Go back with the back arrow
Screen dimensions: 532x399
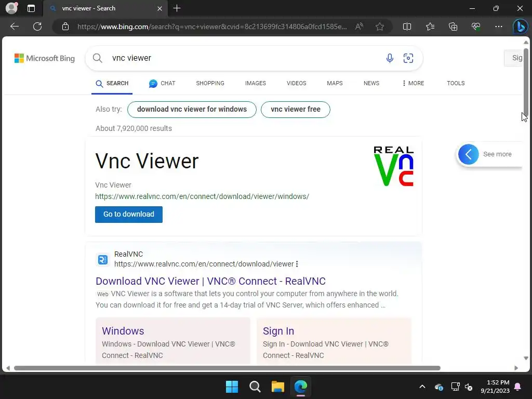click(15, 26)
